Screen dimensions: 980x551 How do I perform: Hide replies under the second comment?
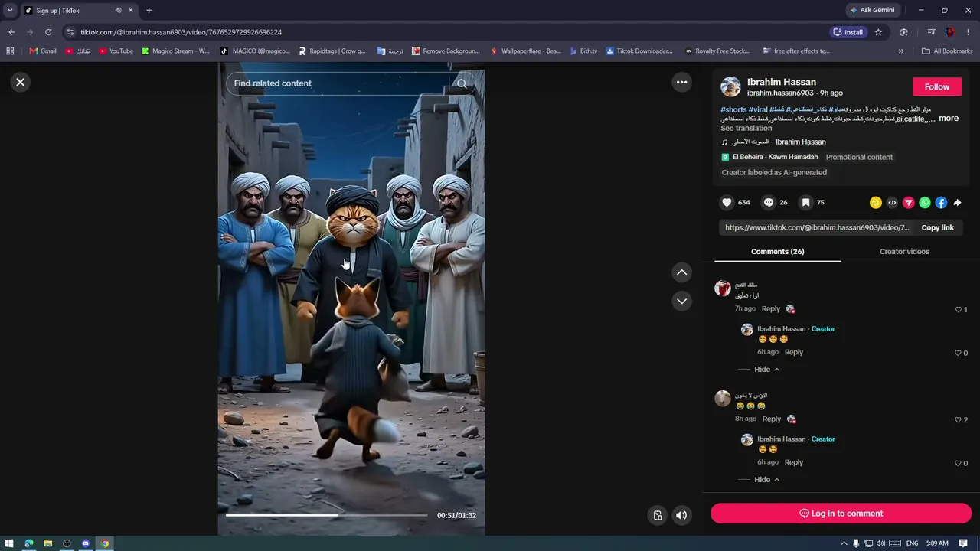[x=766, y=480]
